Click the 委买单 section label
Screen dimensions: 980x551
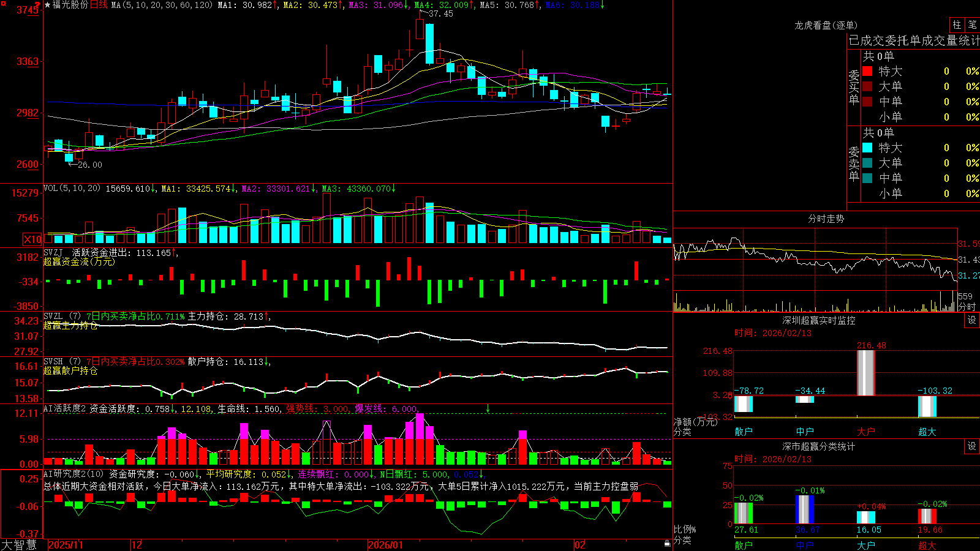pos(854,86)
